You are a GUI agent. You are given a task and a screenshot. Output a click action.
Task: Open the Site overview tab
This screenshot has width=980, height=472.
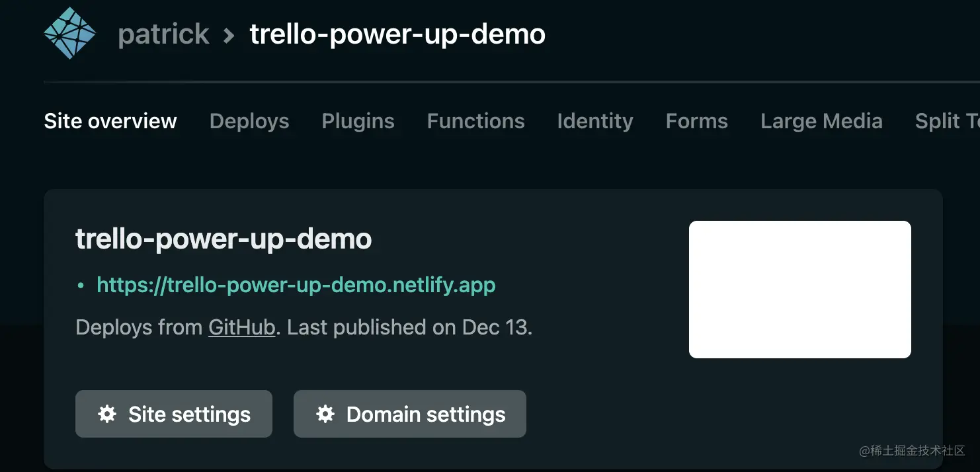[x=110, y=121]
